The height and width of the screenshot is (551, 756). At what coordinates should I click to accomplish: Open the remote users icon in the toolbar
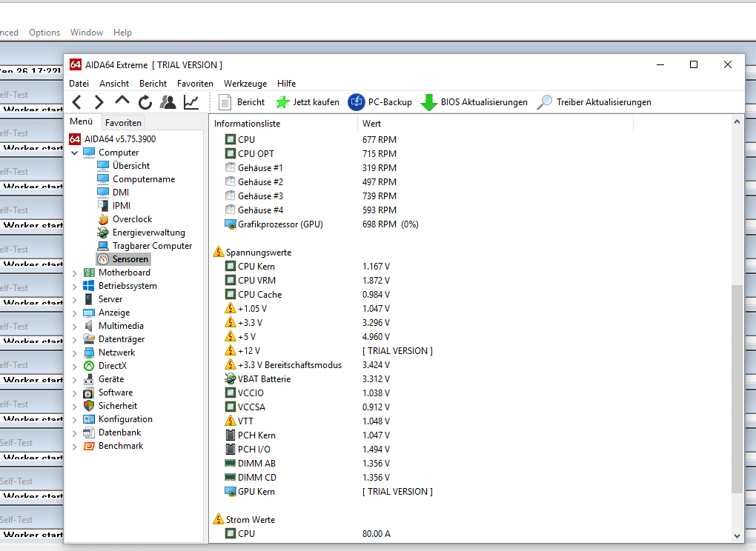[168, 102]
